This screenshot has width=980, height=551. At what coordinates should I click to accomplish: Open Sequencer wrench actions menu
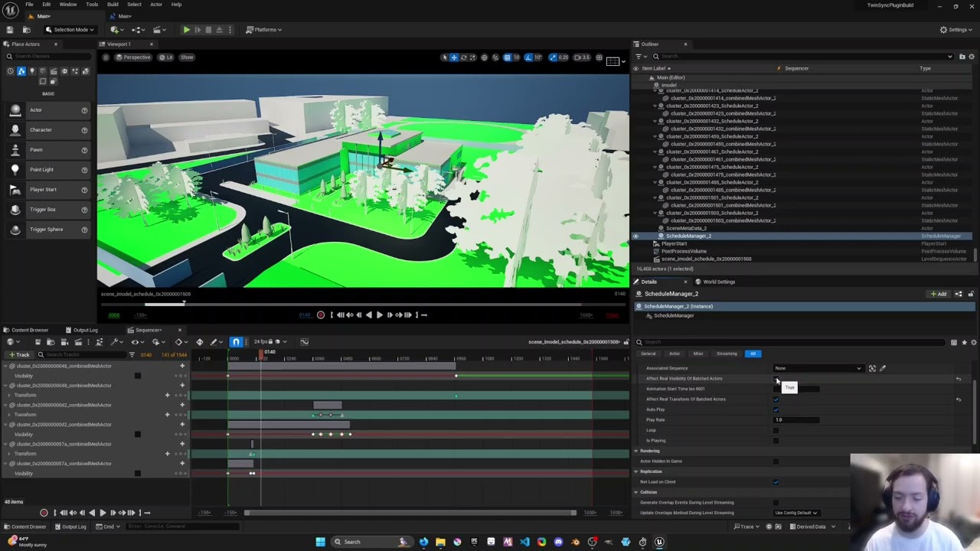116,342
